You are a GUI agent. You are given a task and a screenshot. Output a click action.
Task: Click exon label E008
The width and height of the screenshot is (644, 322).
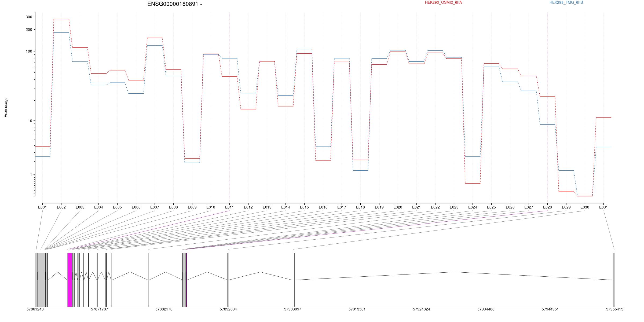pos(173,207)
